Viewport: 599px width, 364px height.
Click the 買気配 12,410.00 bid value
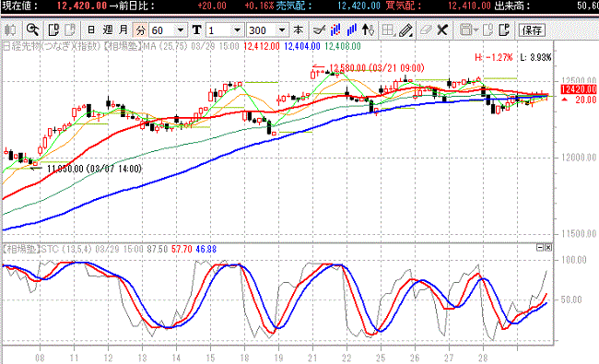[469, 6]
